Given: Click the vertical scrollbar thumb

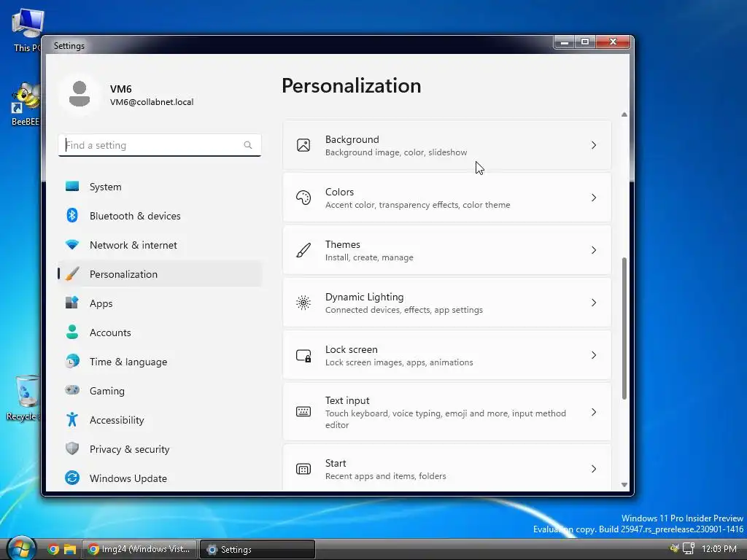Looking at the screenshot, I should [624, 328].
